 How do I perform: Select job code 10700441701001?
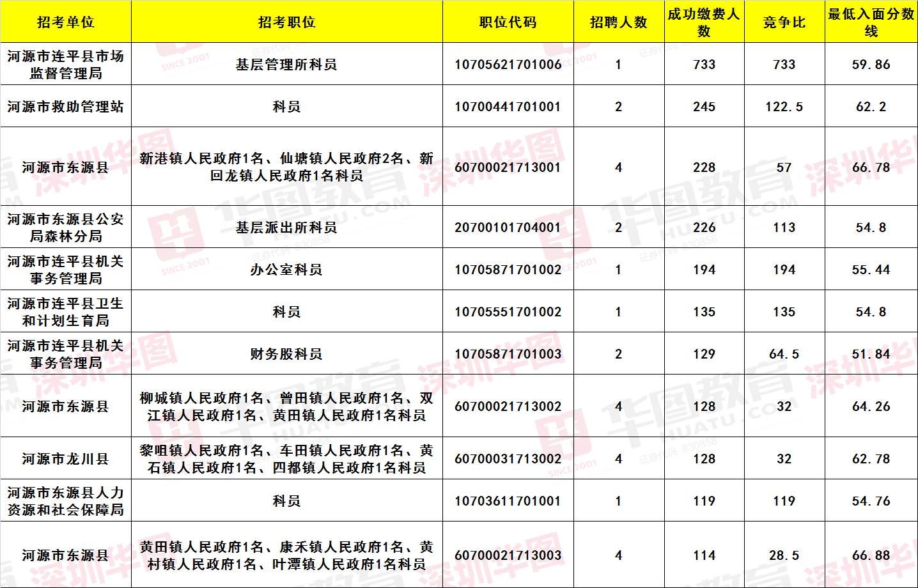tap(508, 106)
